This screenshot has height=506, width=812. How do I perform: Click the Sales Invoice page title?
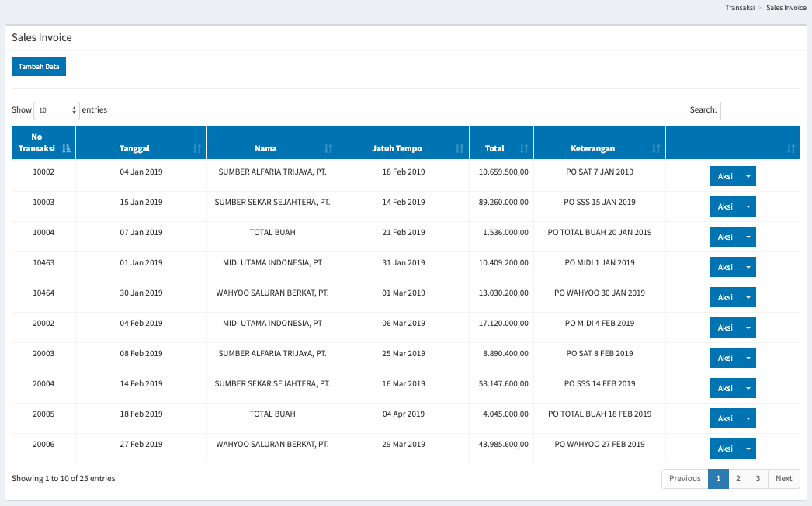42,38
